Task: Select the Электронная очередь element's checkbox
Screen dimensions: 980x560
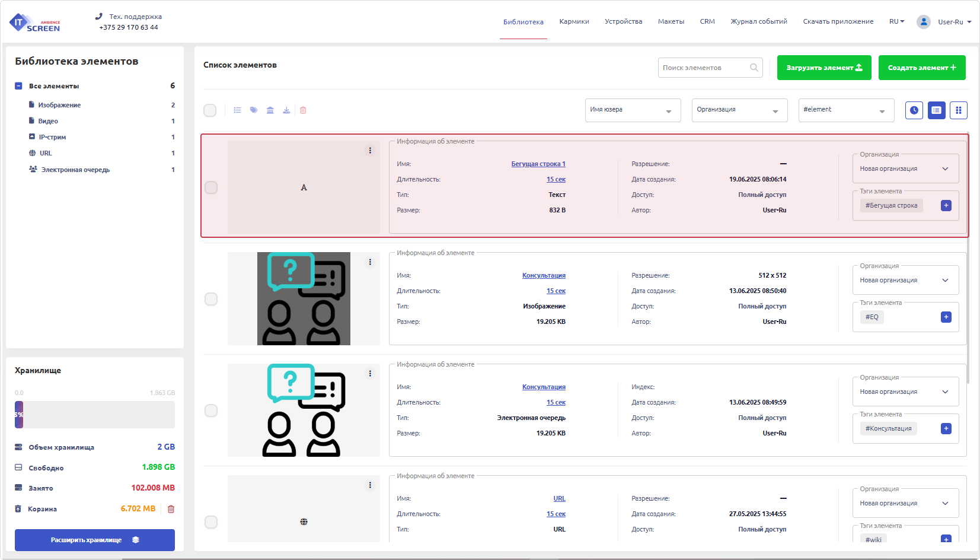Action: [211, 411]
